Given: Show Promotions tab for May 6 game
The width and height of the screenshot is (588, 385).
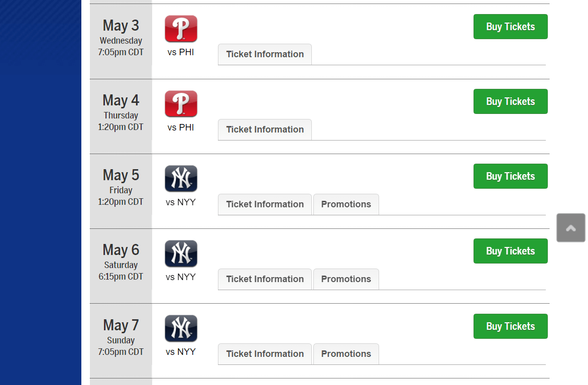Looking at the screenshot, I should [346, 279].
